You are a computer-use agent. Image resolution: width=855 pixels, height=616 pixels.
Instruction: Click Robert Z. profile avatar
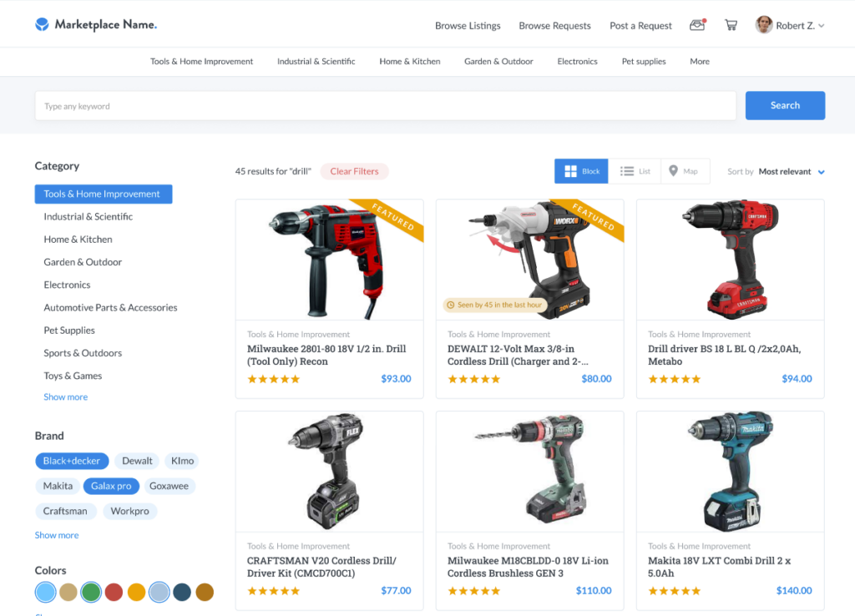click(763, 25)
